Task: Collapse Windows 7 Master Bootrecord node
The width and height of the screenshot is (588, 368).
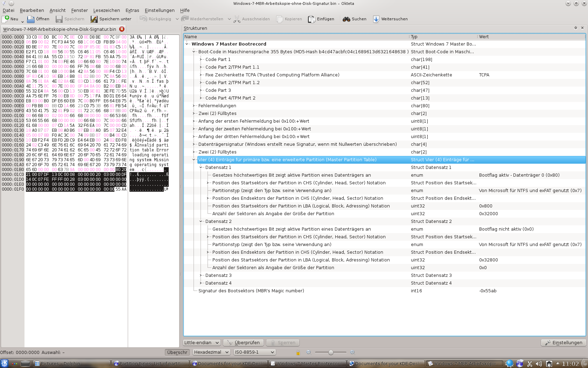Action: pyautogui.click(x=187, y=44)
